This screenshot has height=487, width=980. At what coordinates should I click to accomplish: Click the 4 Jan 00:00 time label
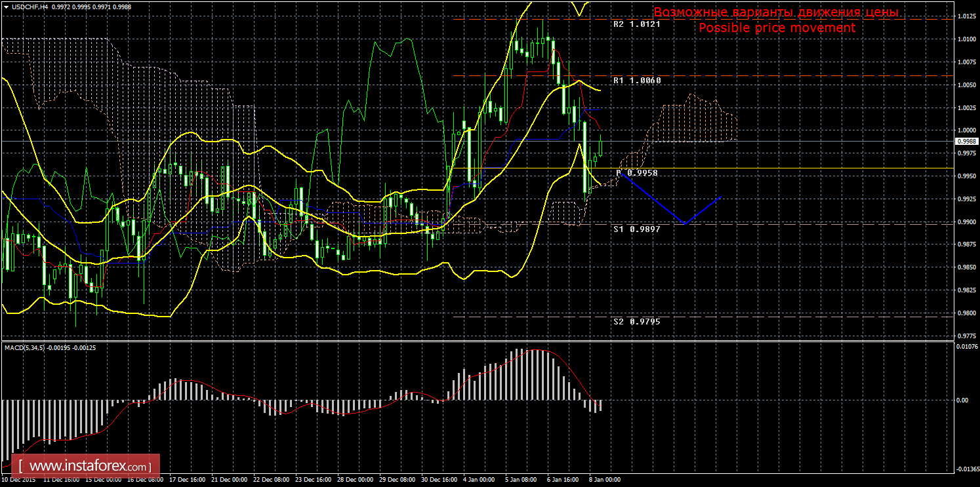479,480
